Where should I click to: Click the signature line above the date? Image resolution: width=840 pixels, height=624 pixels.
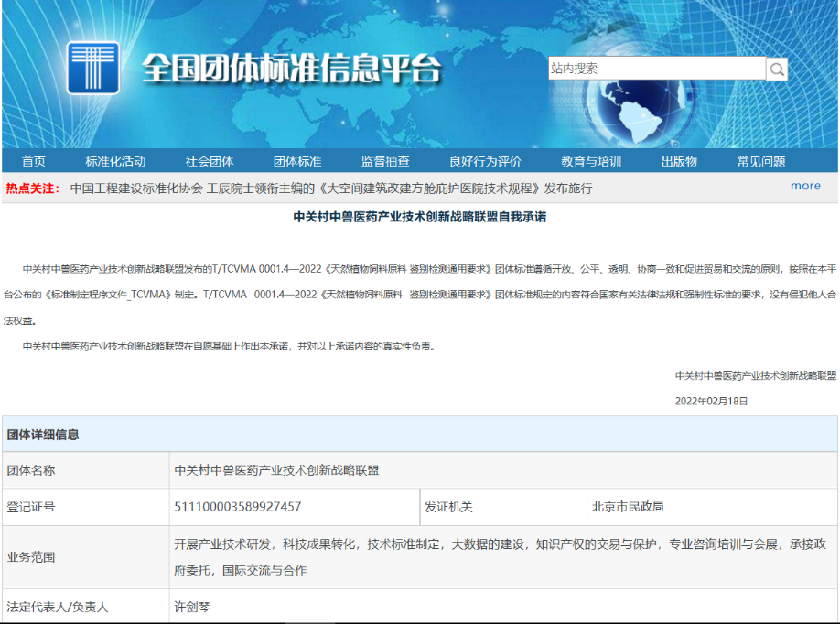coord(755,376)
